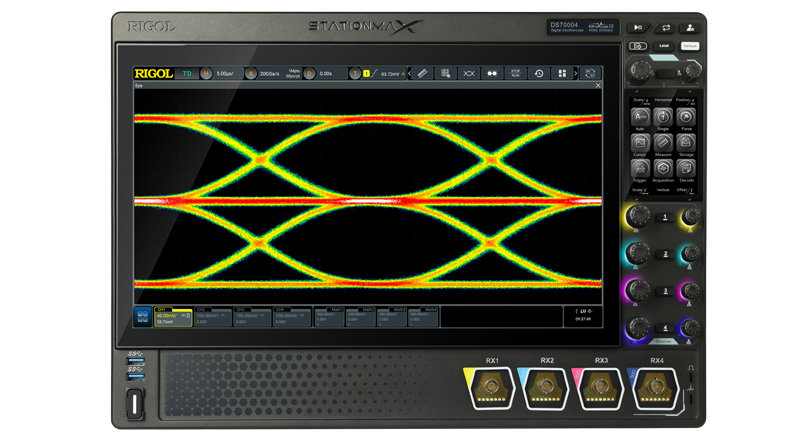This screenshot has width=810, height=440.
Task: Toggle channel 1 with the yellow-lit button
Action: coord(663,217)
